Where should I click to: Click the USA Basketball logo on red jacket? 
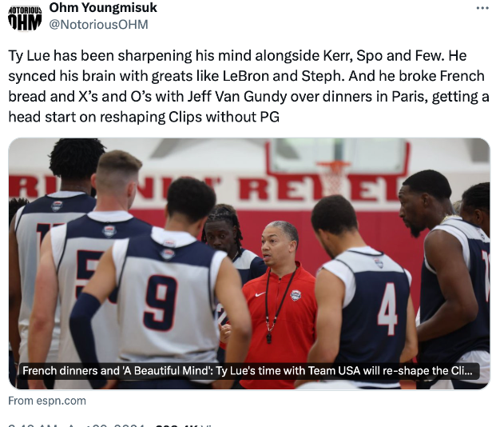tap(296, 295)
